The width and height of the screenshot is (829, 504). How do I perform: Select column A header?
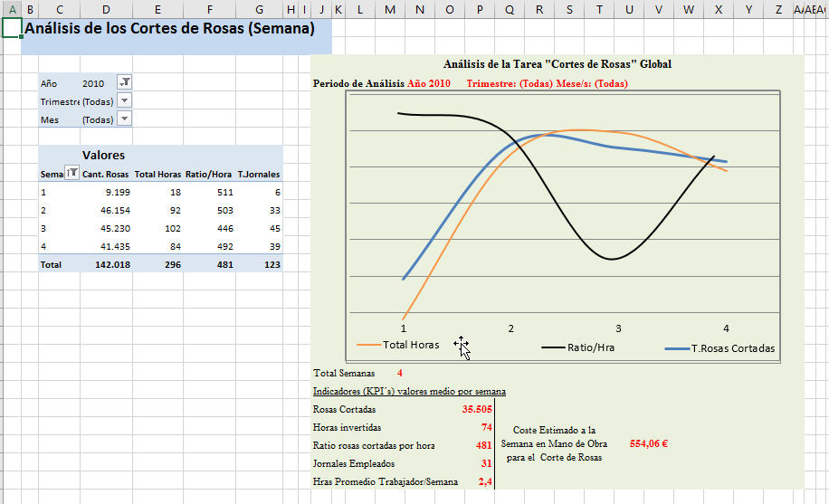pyautogui.click(x=12, y=9)
